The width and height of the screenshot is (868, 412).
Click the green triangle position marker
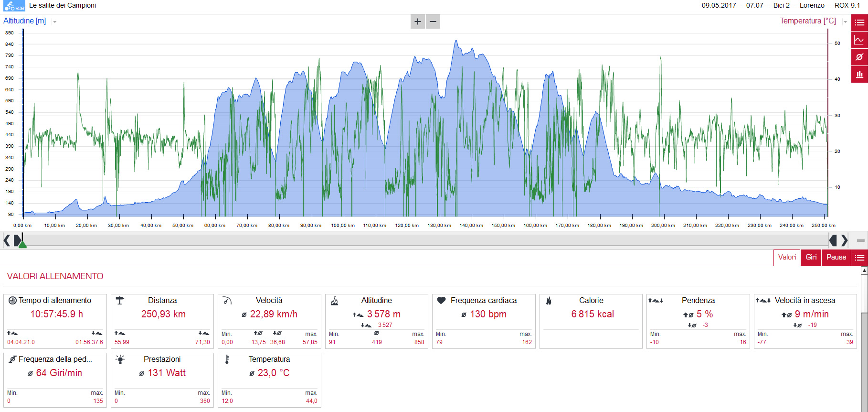[22, 244]
